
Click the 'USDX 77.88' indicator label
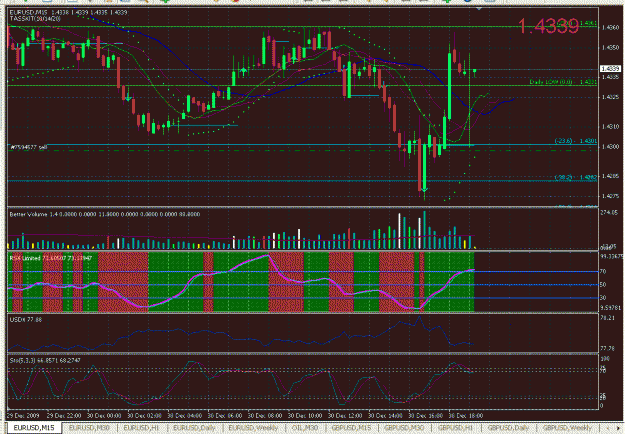click(26, 320)
